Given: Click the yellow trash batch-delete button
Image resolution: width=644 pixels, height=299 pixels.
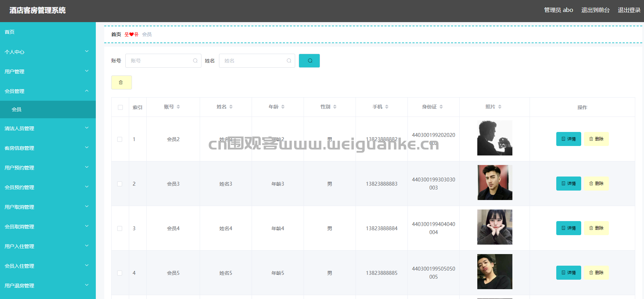Looking at the screenshot, I should pyautogui.click(x=121, y=82).
